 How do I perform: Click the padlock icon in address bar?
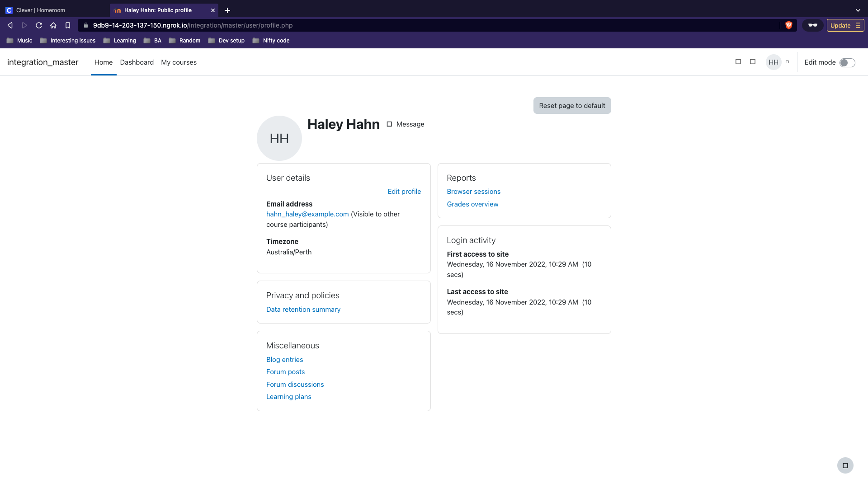86,25
